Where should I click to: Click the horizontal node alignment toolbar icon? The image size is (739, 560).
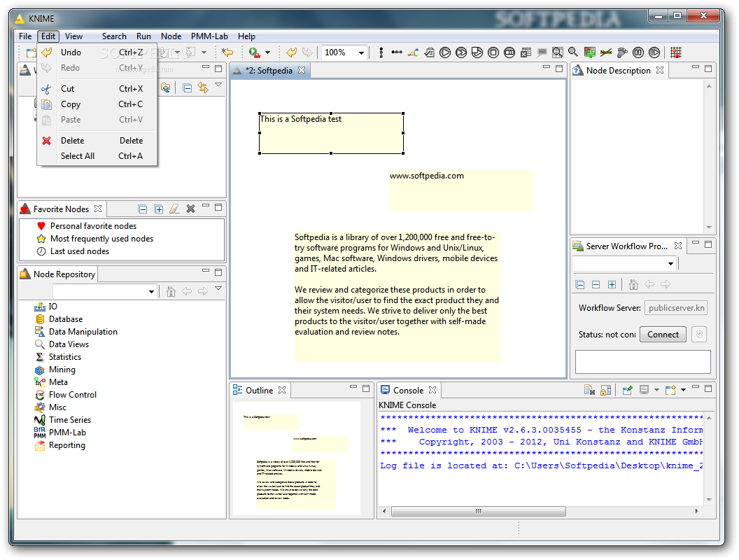pos(397,52)
